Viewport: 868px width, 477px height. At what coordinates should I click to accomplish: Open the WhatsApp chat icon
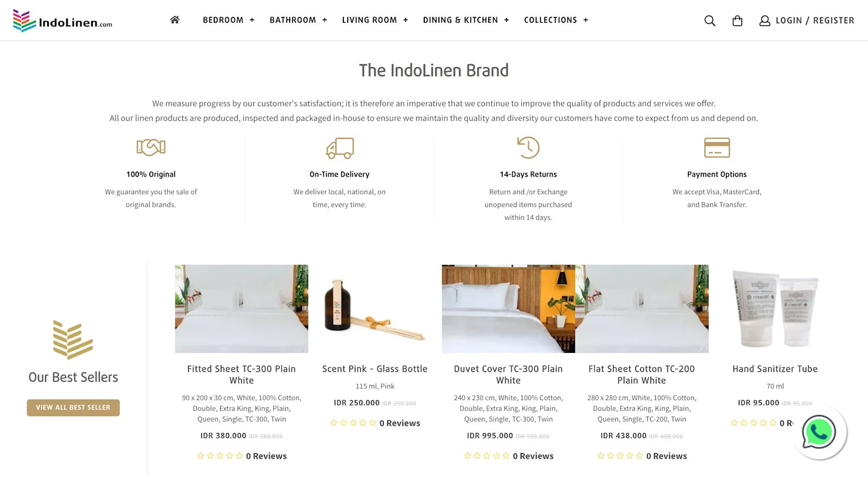pyautogui.click(x=818, y=431)
